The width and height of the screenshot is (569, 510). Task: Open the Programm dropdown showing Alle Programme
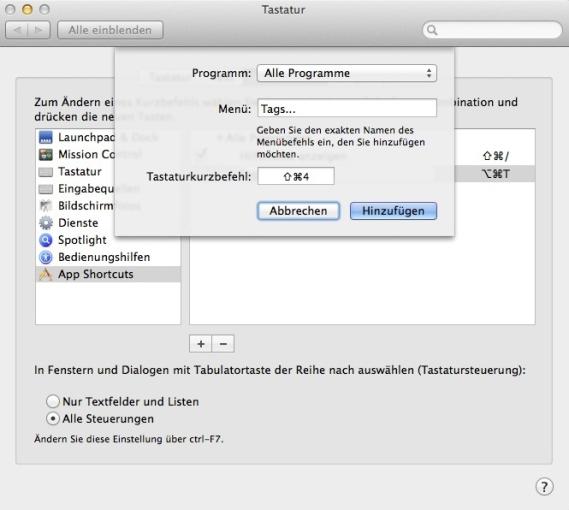[347, 73]
